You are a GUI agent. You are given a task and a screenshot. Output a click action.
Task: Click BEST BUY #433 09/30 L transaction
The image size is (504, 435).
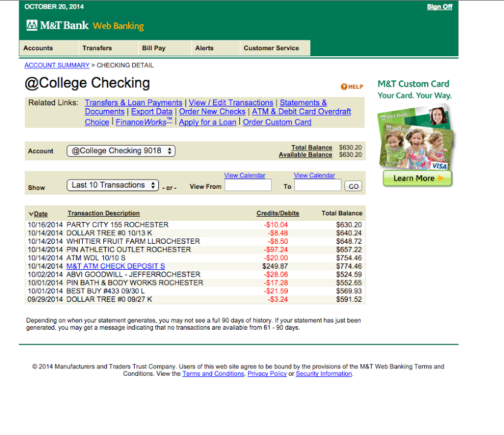coord(105,291)
